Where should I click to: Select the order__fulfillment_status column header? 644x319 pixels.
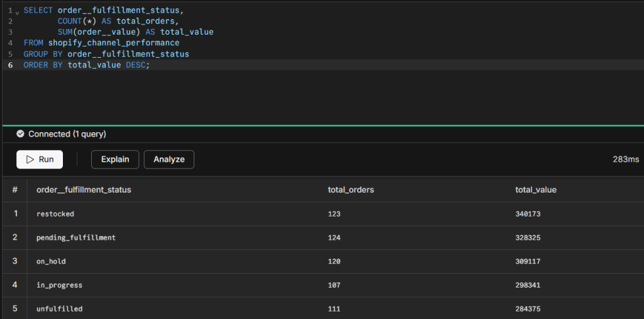pyautogui.click(x=84, y=190)
